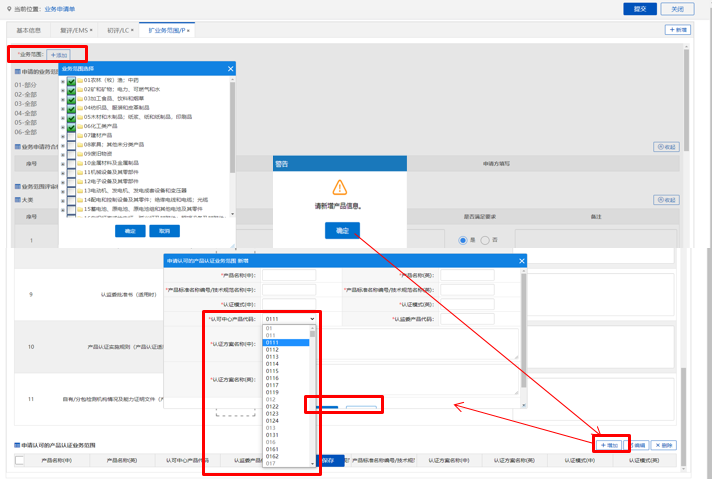The width and height of the screenshot is (712, 479).
Task: Click the blue 提交 submit button
Action: pos(640,9)
